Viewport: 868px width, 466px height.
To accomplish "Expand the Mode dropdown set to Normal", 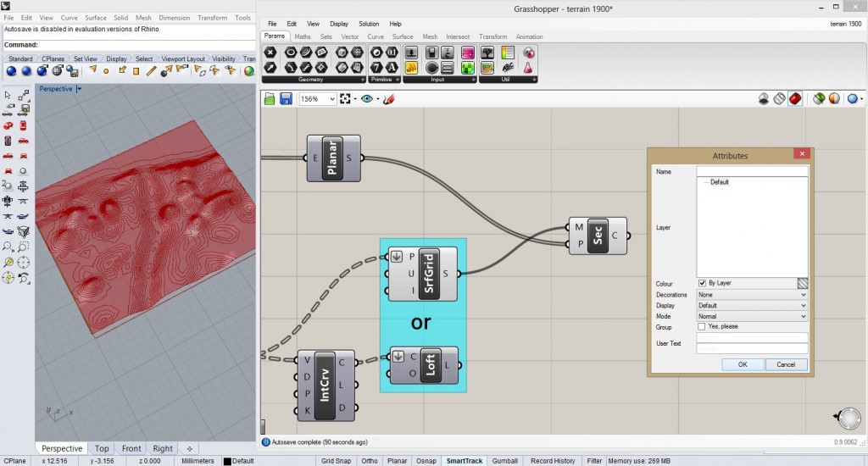I will 751,316.
